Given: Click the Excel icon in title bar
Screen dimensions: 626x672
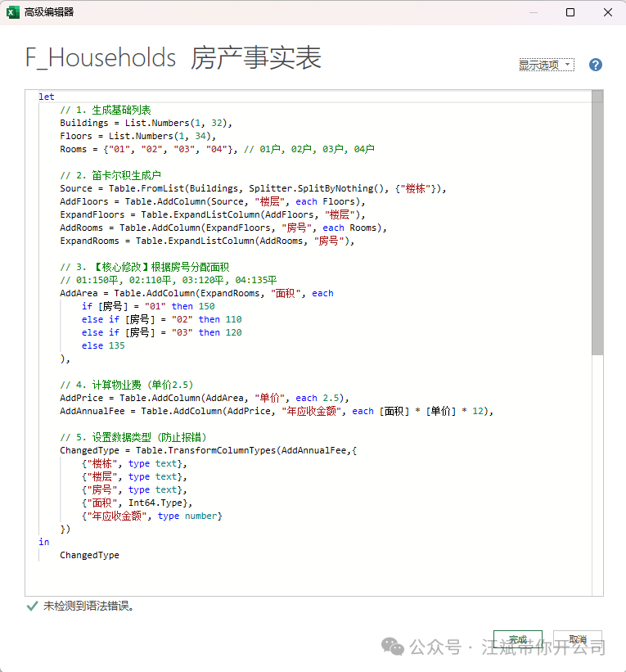Looking at the screenshot, I should [12, 11].
